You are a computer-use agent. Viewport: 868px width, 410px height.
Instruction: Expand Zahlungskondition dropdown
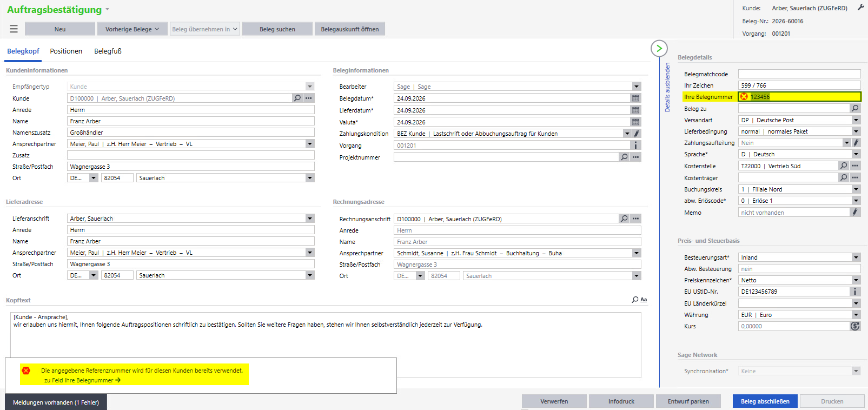(x=627, y=134)
